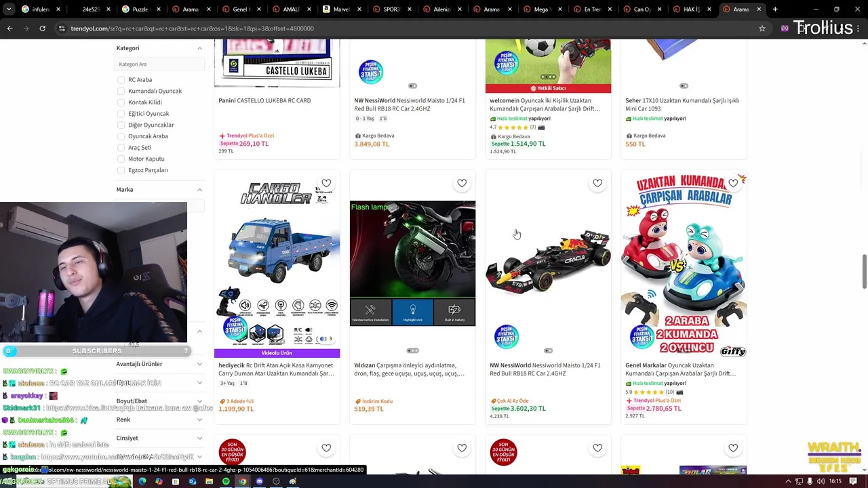Click the 2 Adede %5 discount icon
Screen dimensions: 868x488
(x=222, y=401)
